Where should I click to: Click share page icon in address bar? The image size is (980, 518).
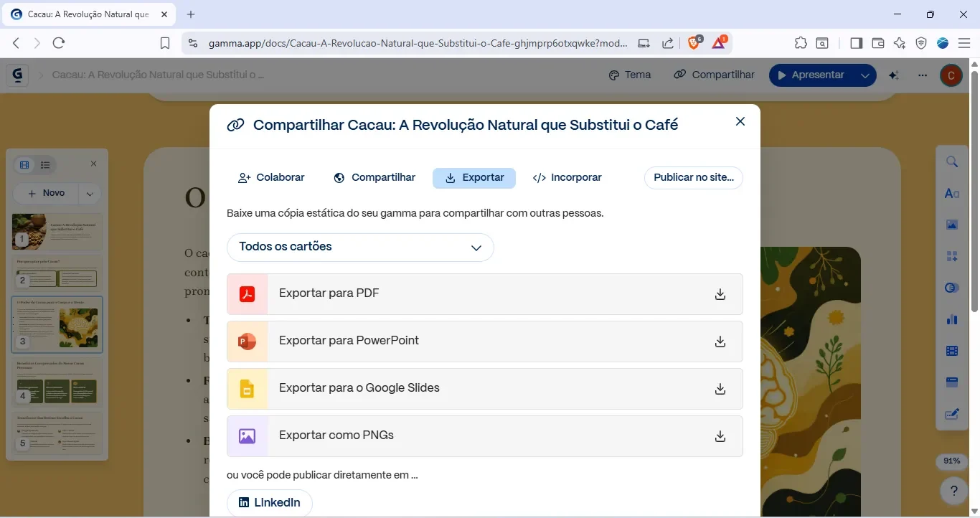[667, 43]
